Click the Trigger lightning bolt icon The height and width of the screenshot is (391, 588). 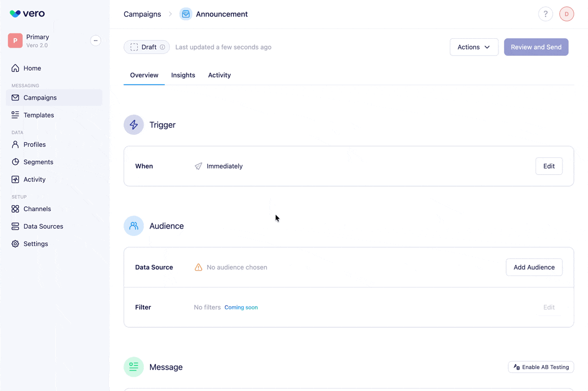tap(134, 125)
